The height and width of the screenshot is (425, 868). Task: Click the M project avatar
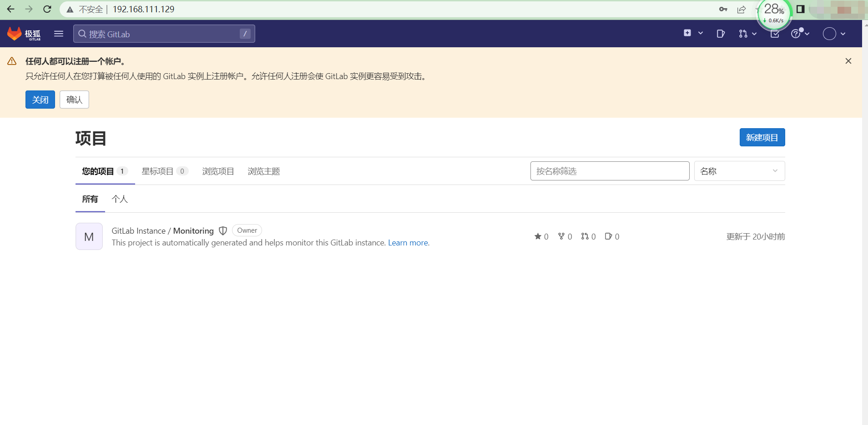click(89, 236)
